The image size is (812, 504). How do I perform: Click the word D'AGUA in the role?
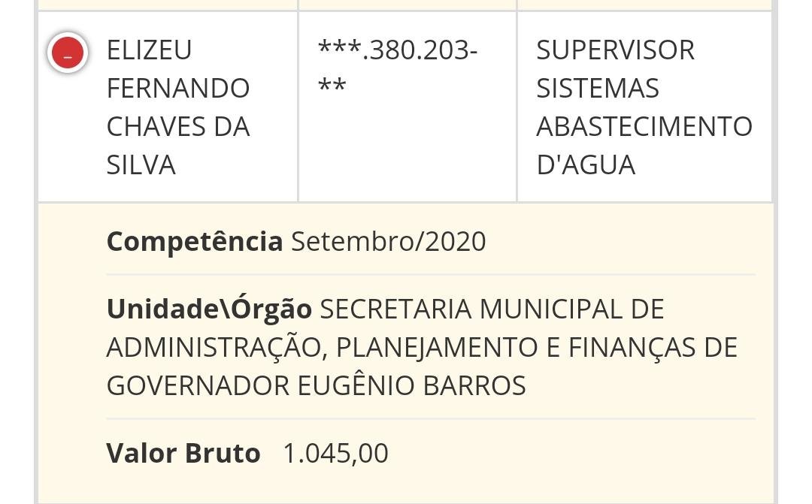pyautogui.click(x=586, y=165)
